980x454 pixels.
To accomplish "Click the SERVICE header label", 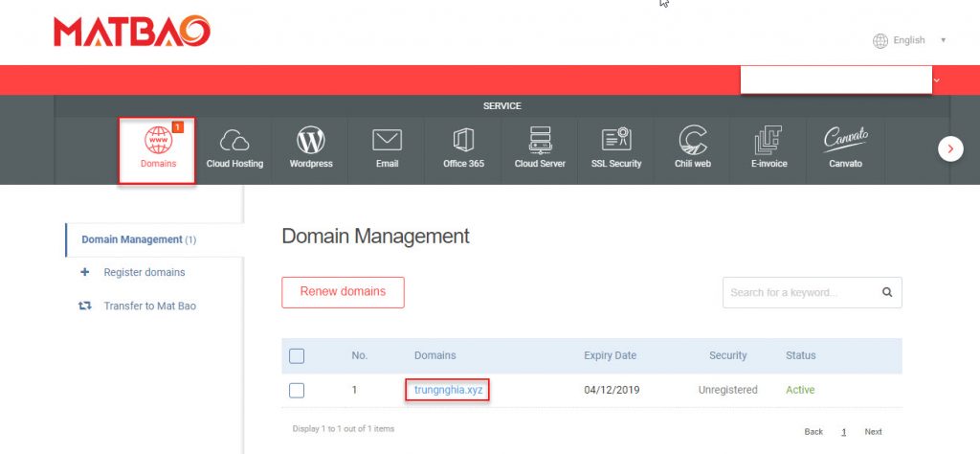I will point(501,105).
